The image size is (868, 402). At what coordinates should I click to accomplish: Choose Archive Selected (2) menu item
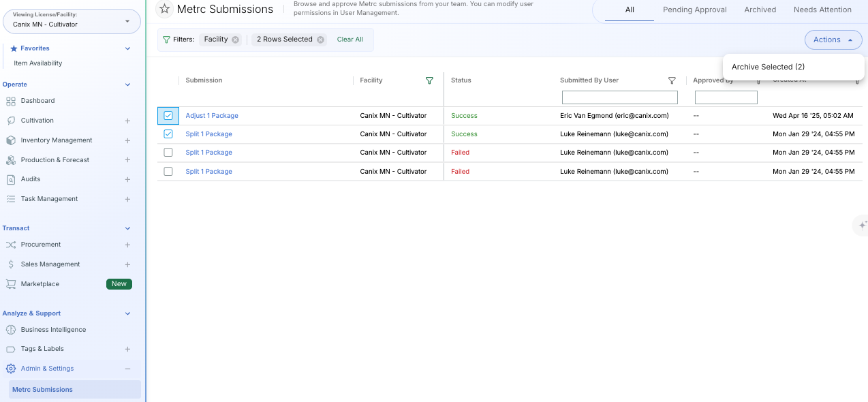click(x=794, y=67)
